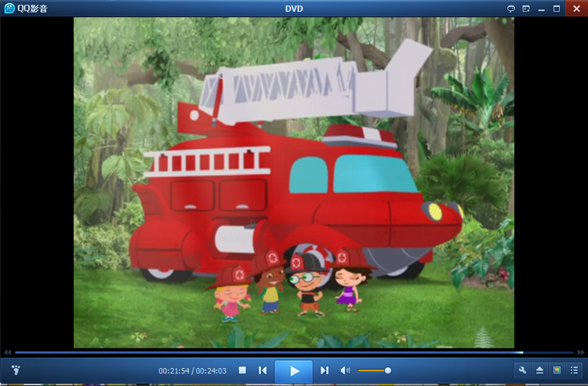Go to previous chapter
The width and height of the screenshot is (588, 386).
263,370
